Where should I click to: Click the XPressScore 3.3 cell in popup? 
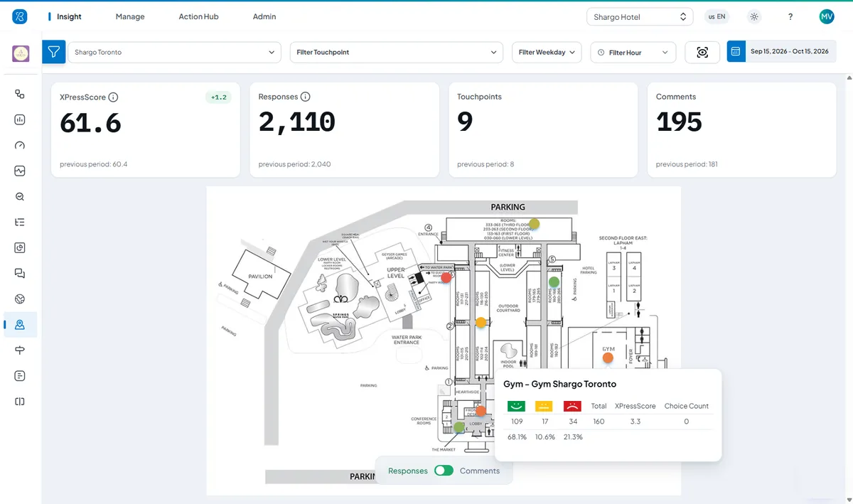point(635,422)
